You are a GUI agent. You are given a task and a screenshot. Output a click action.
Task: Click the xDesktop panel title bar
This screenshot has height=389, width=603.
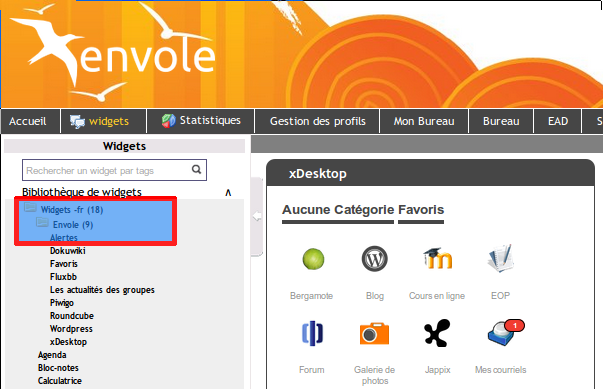click(430, 173)
